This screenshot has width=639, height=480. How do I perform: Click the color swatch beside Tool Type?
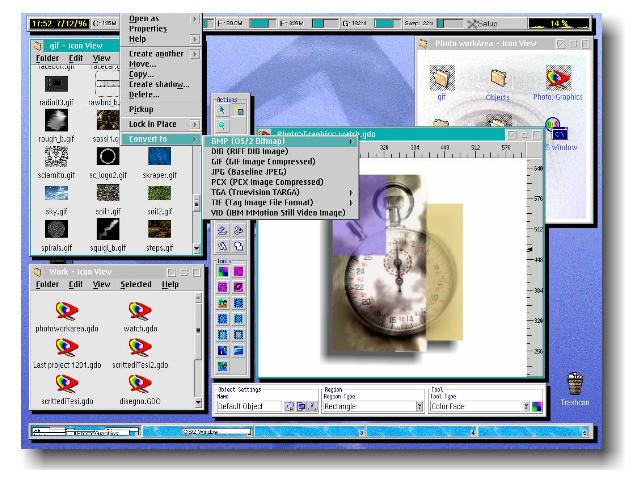(537, 407)
